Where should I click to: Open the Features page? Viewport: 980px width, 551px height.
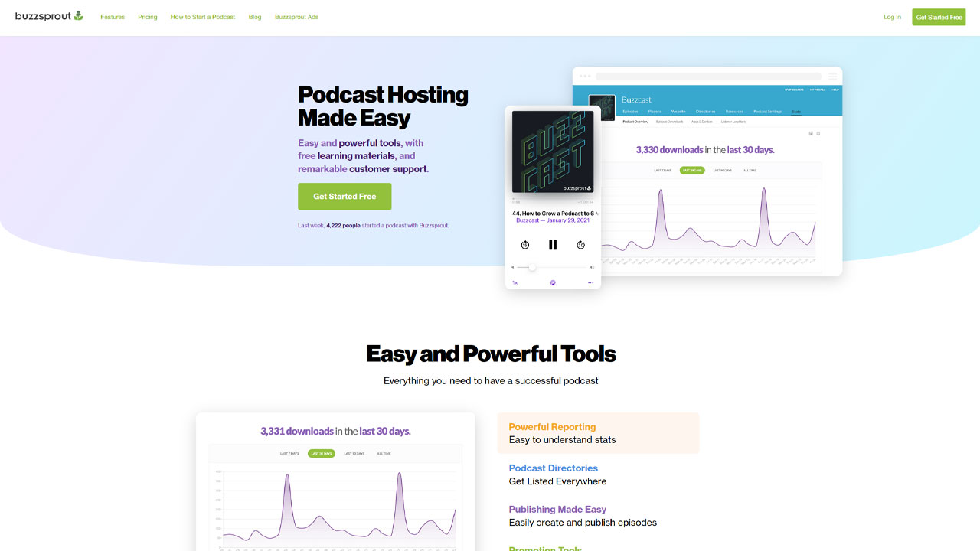113,17
